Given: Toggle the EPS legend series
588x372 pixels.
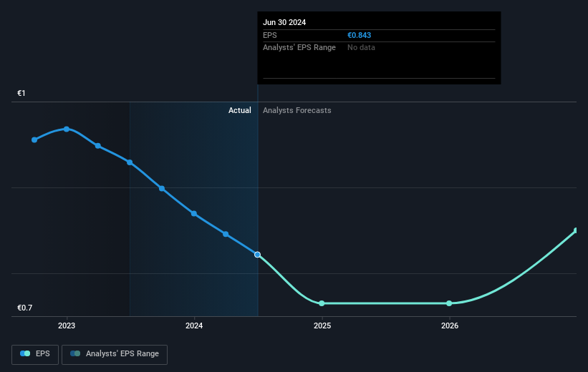Looking at the screenshot, I should coord(35,354).
